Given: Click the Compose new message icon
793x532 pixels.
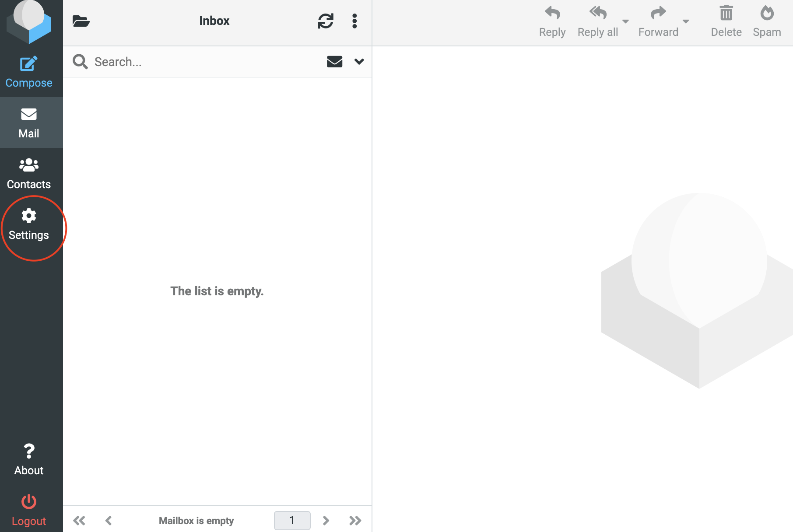Looking at the screenshot, I should [x=29, y=65].
